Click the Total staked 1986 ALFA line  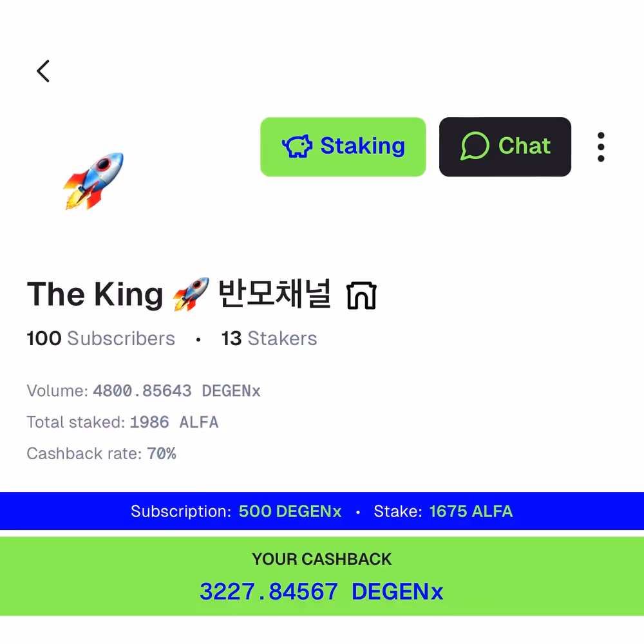[122, 422]
